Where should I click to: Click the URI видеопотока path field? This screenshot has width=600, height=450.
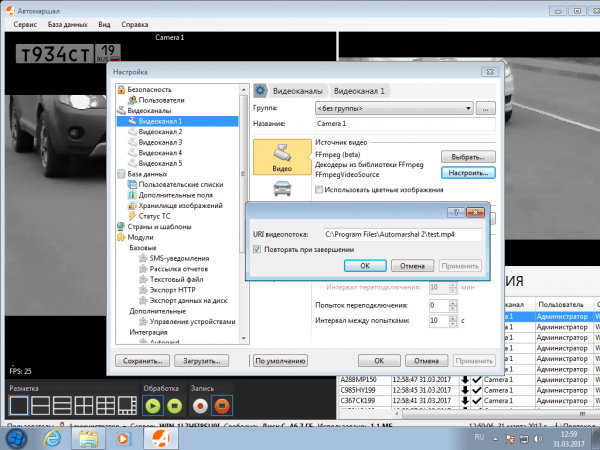point(402,233)
